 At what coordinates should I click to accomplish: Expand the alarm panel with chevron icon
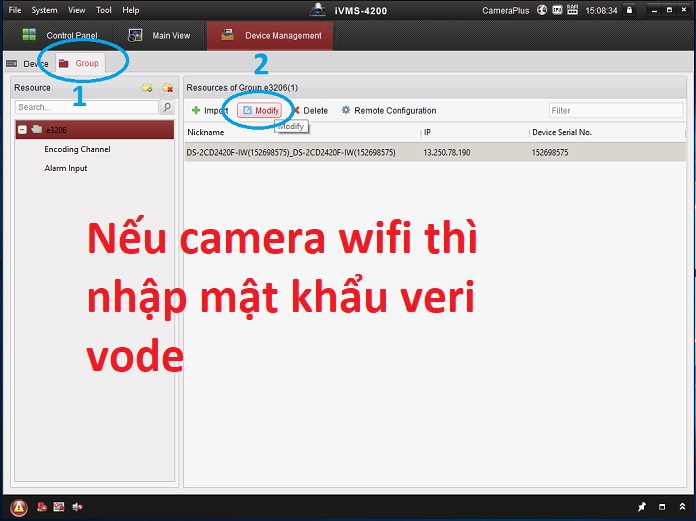coord(682,506)
